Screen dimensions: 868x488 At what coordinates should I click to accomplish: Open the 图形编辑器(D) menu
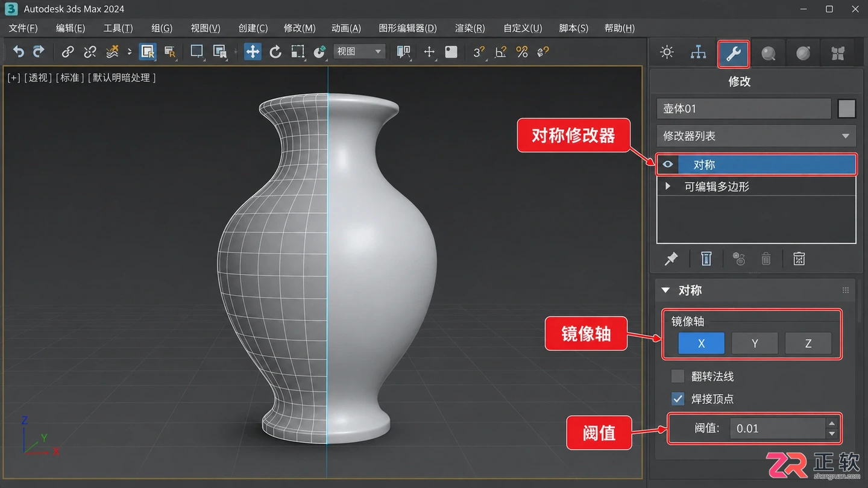coord(408,28)
